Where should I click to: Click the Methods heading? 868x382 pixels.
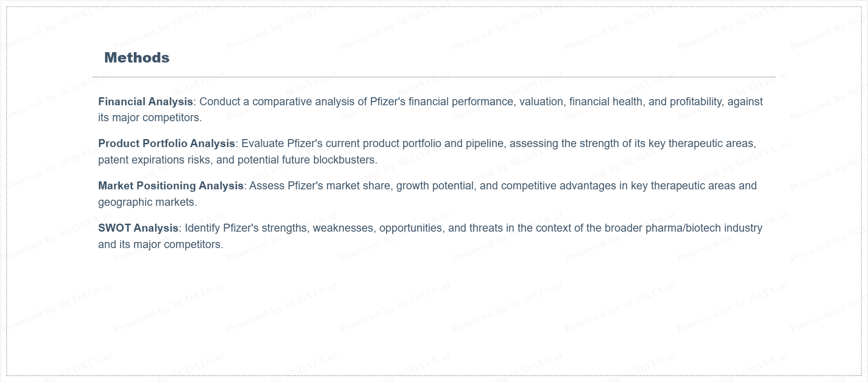click(137, 58)
